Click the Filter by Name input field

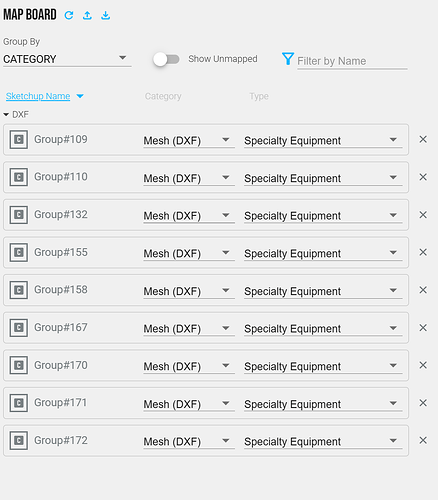(x=352, y=61)
